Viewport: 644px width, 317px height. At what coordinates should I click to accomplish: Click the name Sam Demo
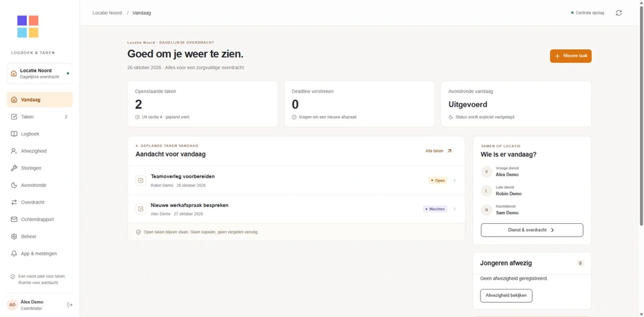(507, 213)
